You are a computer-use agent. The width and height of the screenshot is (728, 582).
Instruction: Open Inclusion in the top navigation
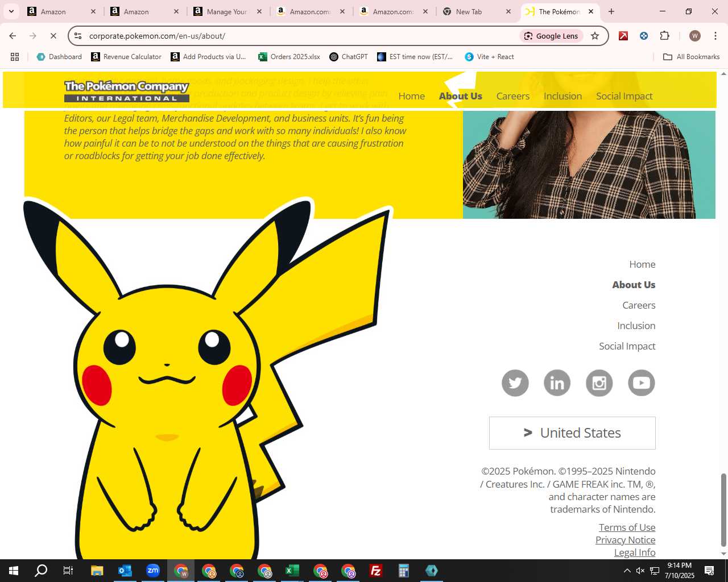562,96
